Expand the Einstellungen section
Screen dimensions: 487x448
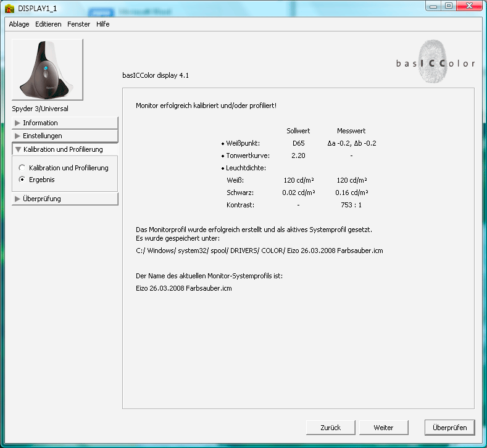pyautogui.click(x=64, y=136)
